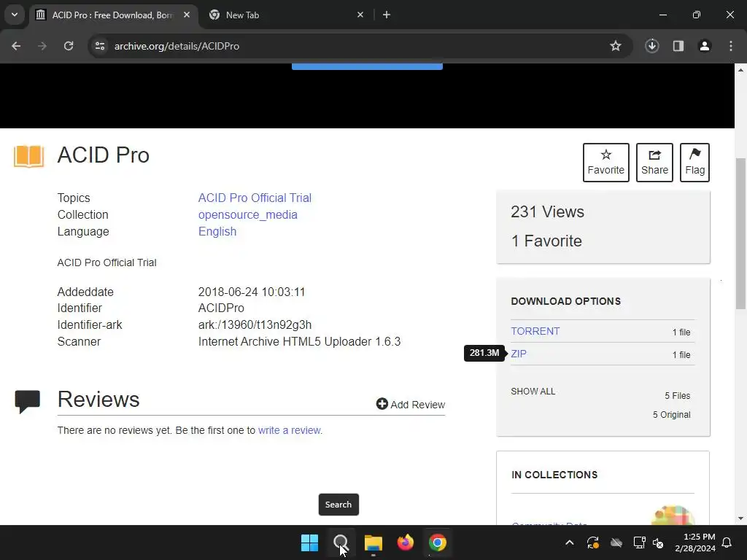
Task: Close the ACID Pro tab
Action: point(187,15)
